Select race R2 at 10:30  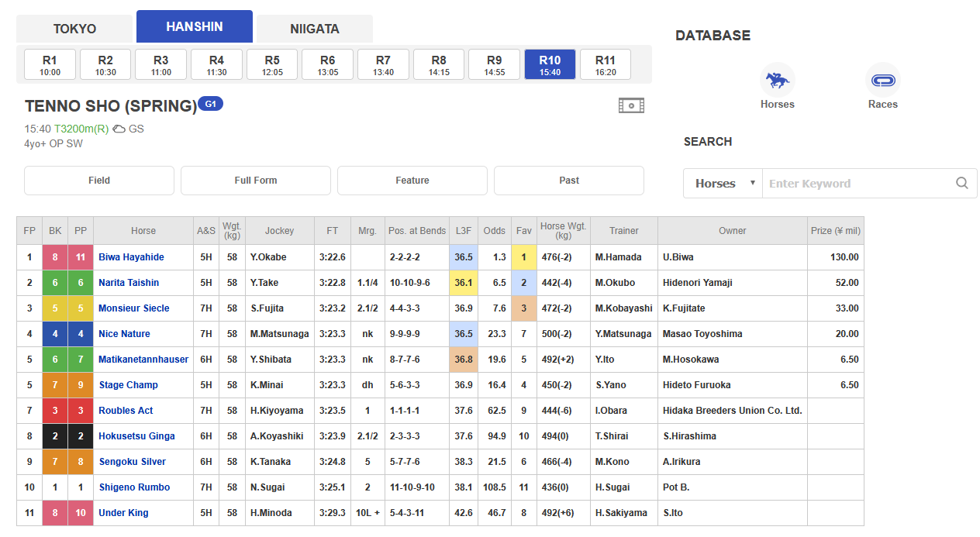click(x=105, y=64)
